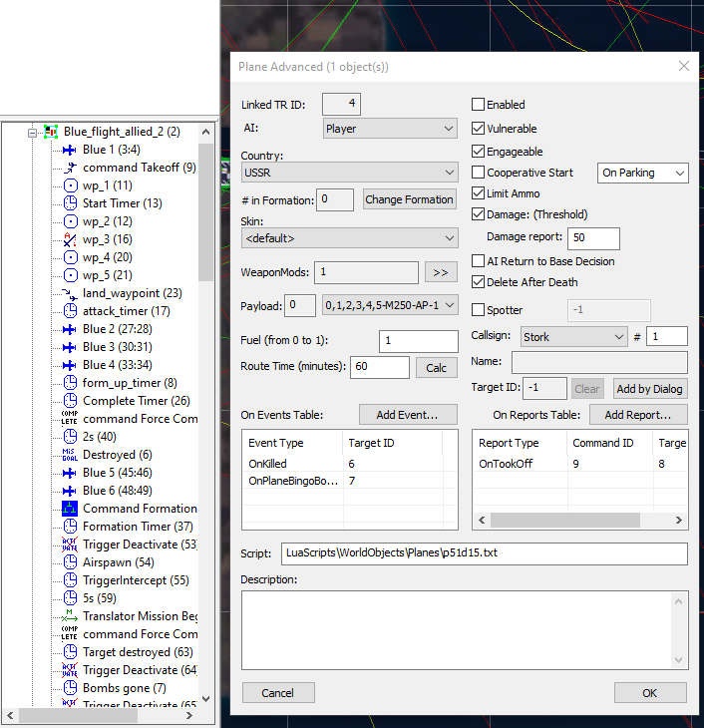The height and width of the screenshot is (728, 704).
Task: Click the form_up_timer (8) clock icon
Action: [x=70, y=383]
